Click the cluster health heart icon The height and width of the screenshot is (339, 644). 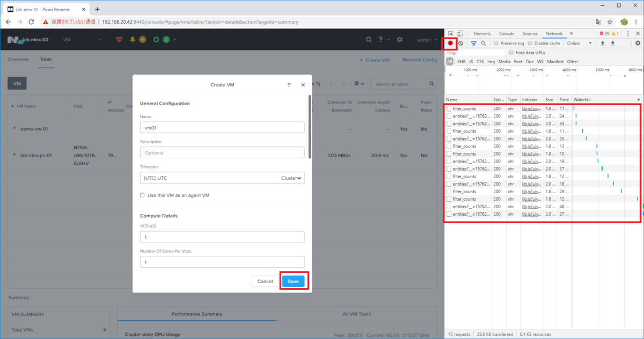(x=119, y=40)
